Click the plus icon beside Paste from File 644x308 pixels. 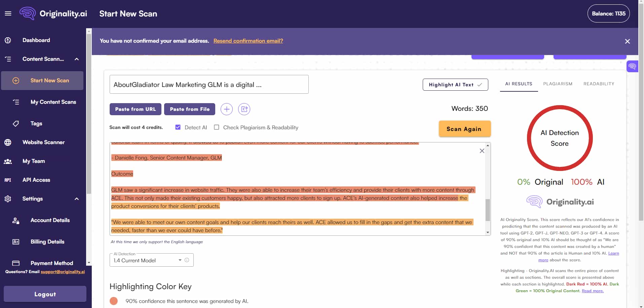point(226,109)
